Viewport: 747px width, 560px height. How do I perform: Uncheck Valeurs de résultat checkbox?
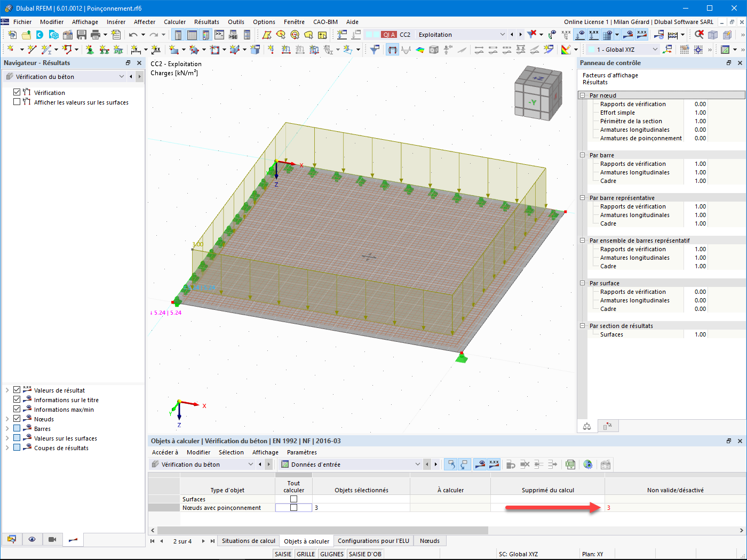[17, 390]
